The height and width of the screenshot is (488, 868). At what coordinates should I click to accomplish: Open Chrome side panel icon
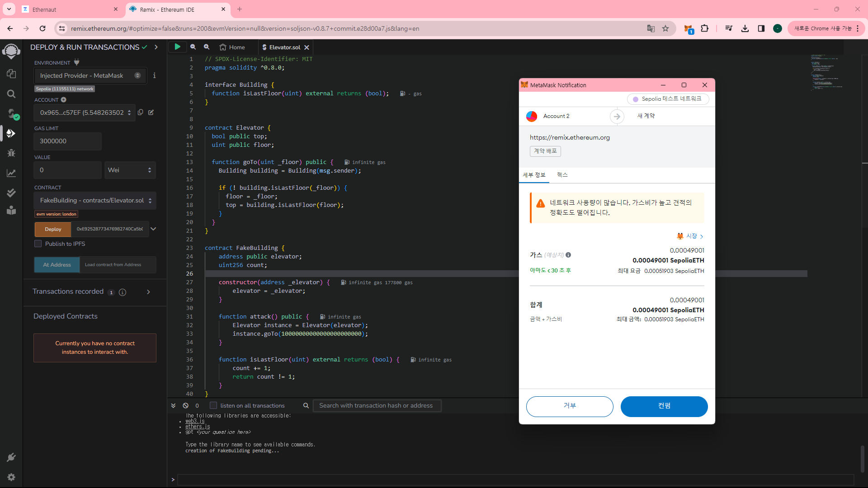(x=761, y=28)
